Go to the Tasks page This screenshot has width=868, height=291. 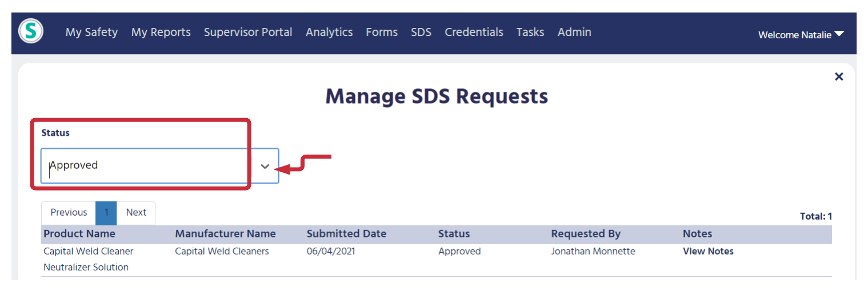click(530, 33)
